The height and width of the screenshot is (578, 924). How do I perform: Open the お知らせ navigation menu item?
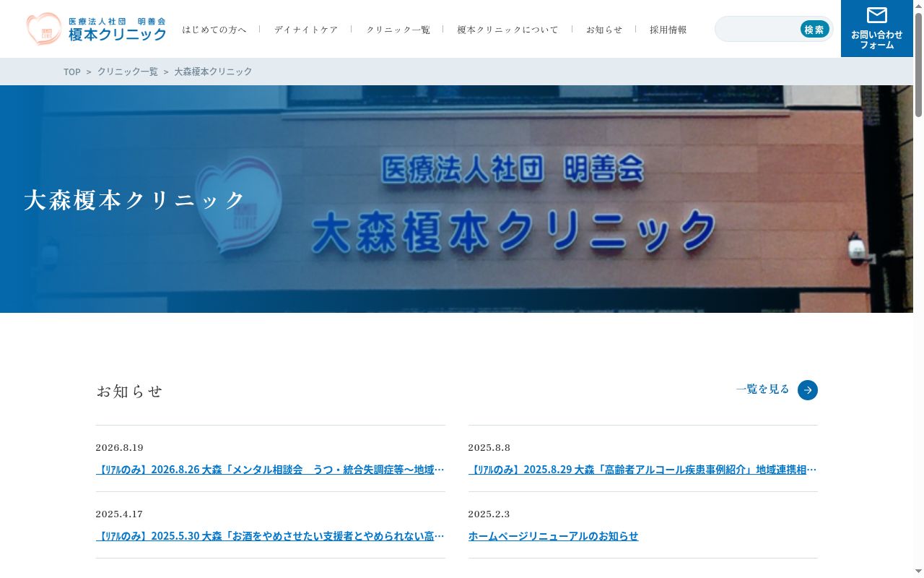coord(604,30)
